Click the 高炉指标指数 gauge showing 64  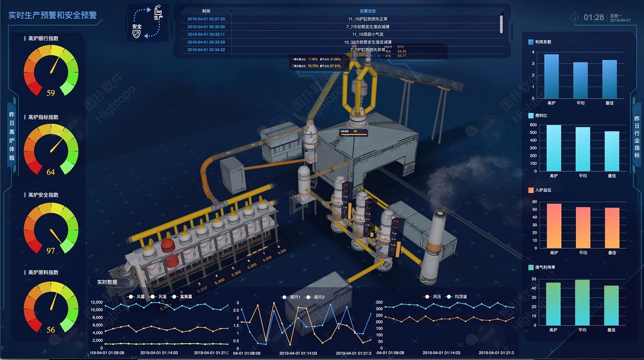point(51,150)
